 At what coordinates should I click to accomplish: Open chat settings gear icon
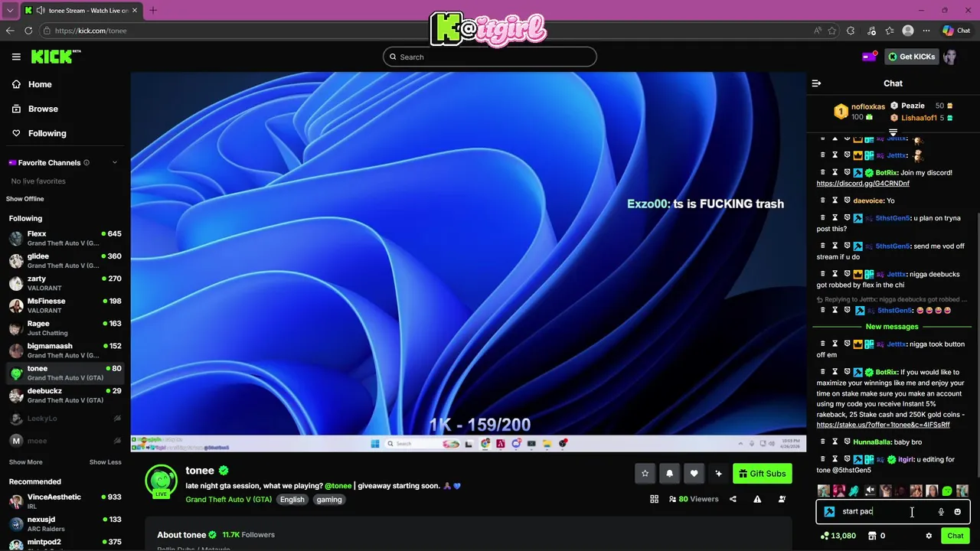click(929, 536)
